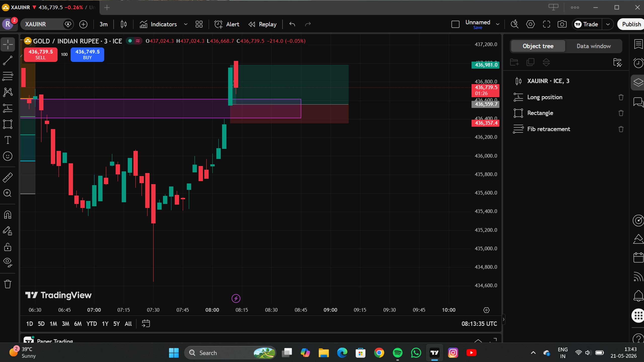This screenshot has height=362, width=644.
Task: Expand the Unnamed layout dropdown arrow
Action: [x=498, y=24]
